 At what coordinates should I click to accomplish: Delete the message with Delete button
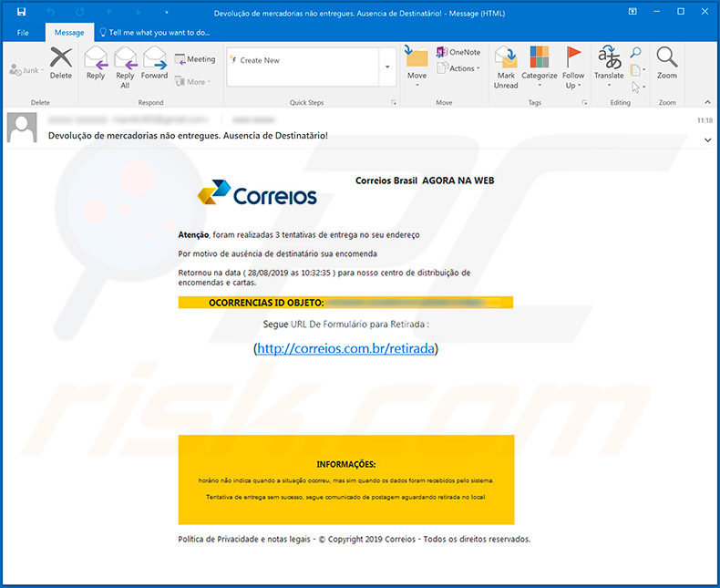coord(61,64)
